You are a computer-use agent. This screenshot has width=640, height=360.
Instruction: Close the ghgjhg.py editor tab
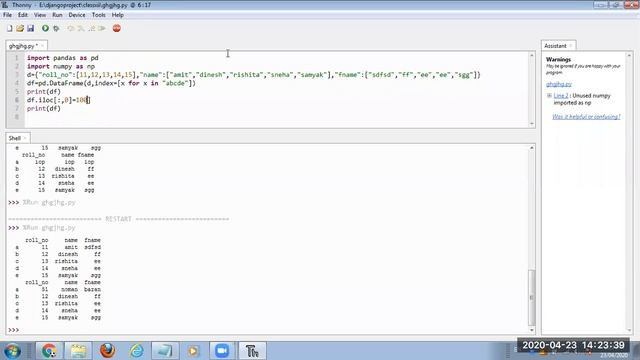42,46
